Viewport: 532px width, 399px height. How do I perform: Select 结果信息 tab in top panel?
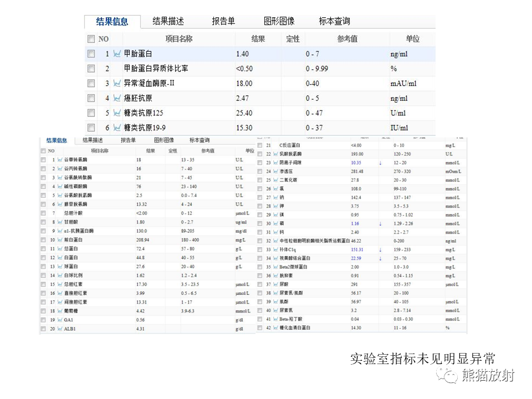(112, 22)
